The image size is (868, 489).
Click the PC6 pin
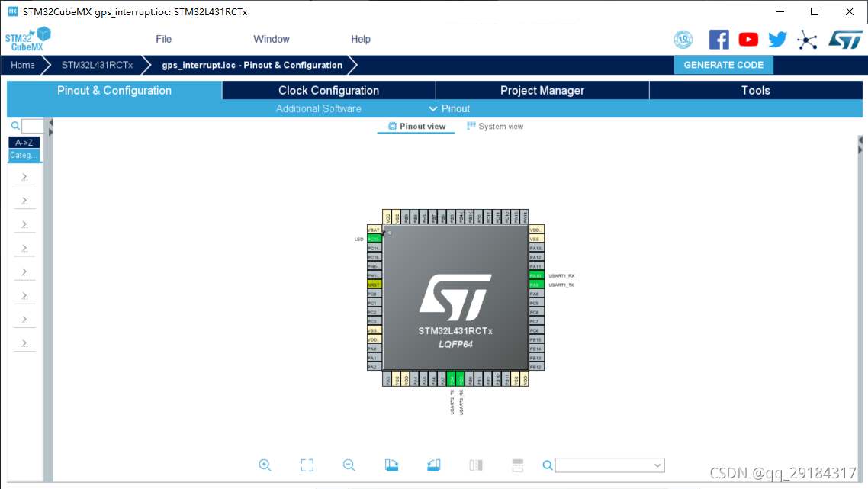coord(536,330)
